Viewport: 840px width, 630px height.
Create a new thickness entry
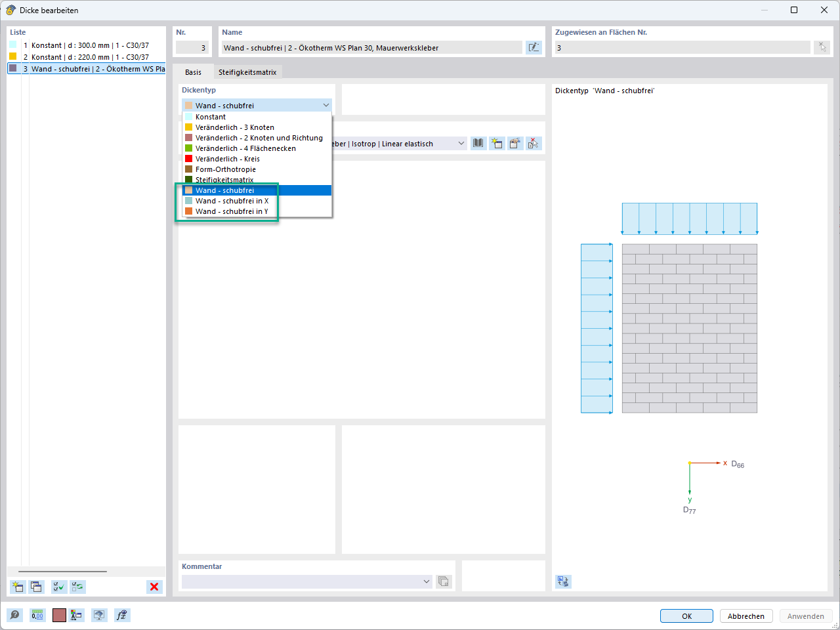17,587
